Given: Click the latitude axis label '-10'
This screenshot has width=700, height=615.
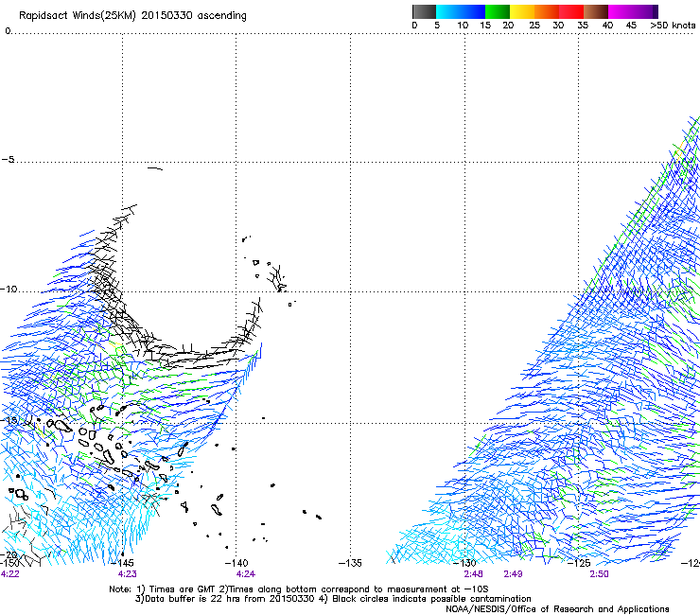Looking at the screenshot, I should coord(9,289).
